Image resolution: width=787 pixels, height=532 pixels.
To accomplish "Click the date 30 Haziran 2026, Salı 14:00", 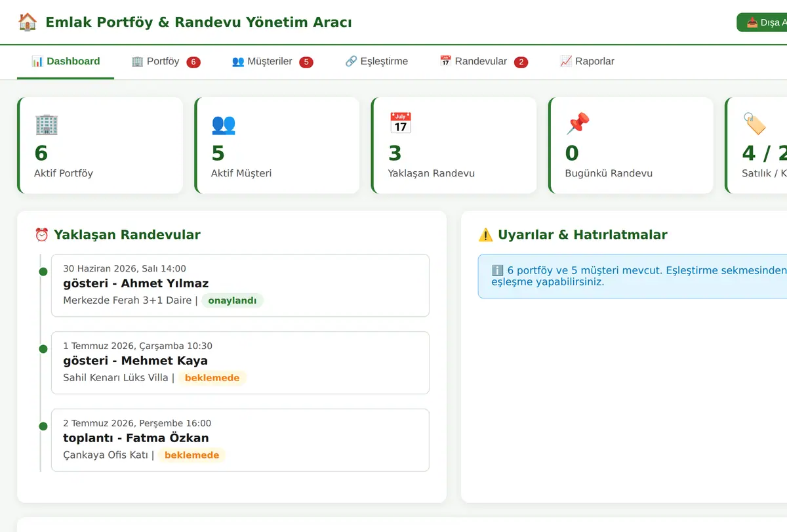I will pos(125,268).
